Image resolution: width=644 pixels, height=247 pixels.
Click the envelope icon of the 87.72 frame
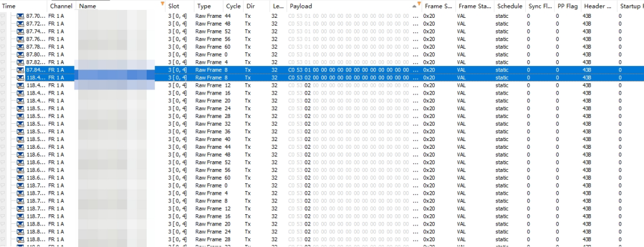[20, 24]
